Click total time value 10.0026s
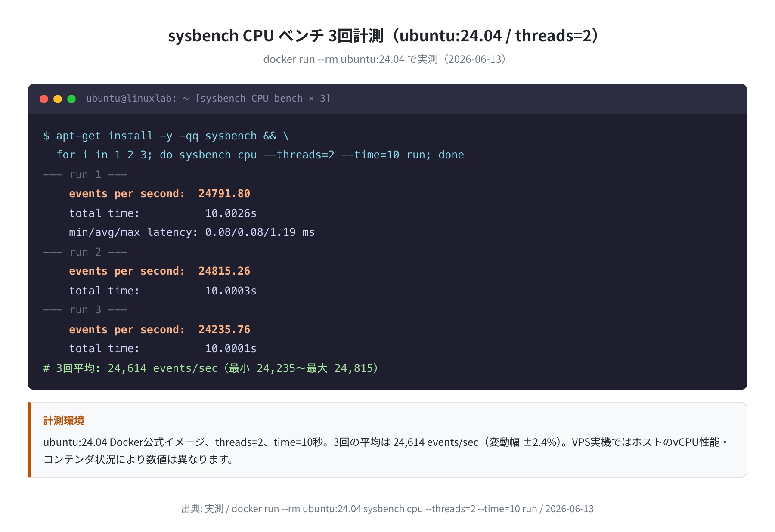 (231, 213)
